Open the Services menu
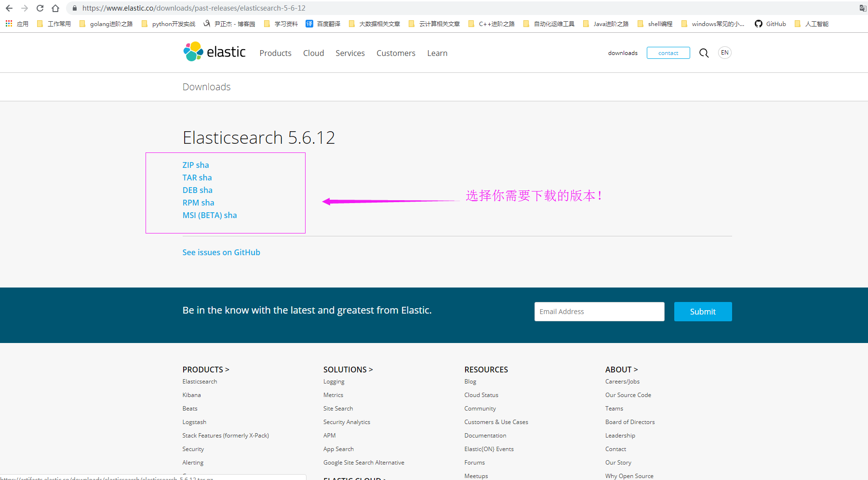Viewport: 868px width, 480px height. (350, 53)
